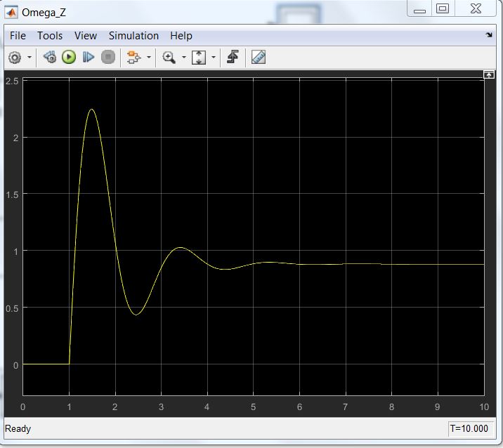Click the Omega_Z window title
Screen dimensions: 503x448
pos(44,13)
